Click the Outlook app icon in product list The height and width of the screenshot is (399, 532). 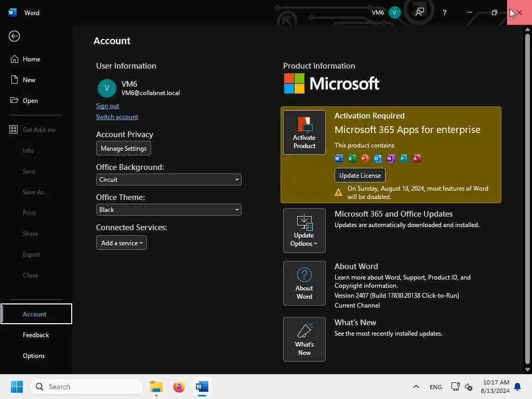[x=378, y=158]
